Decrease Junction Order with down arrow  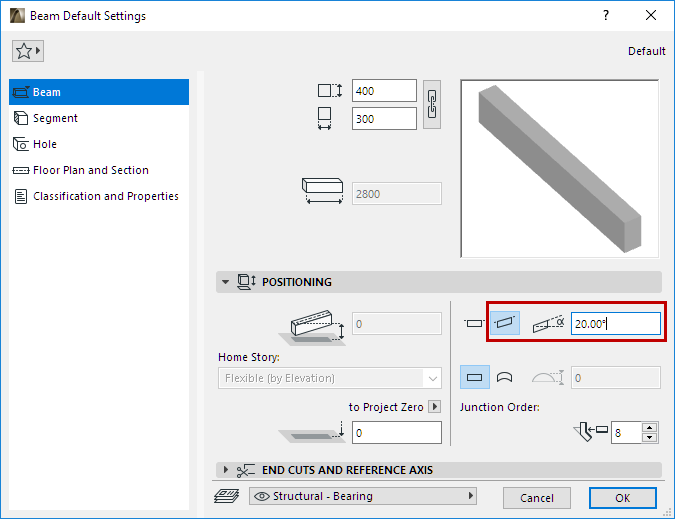tap(650, 438)
